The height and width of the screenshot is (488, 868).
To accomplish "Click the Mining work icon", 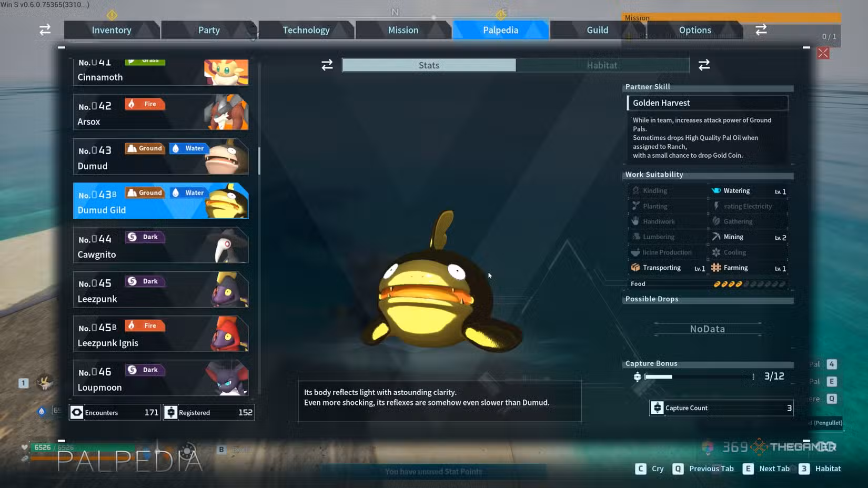I will coord(716,237).
